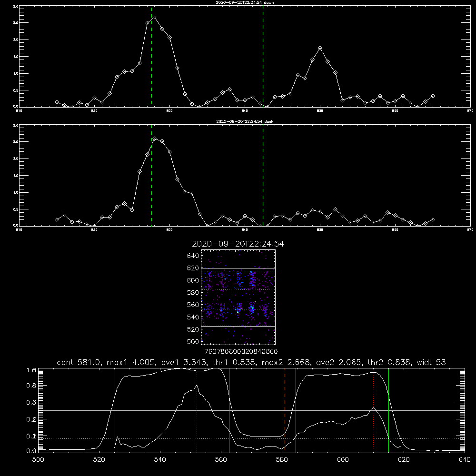Click the 'thr1 0.838' value

[234, 362]
